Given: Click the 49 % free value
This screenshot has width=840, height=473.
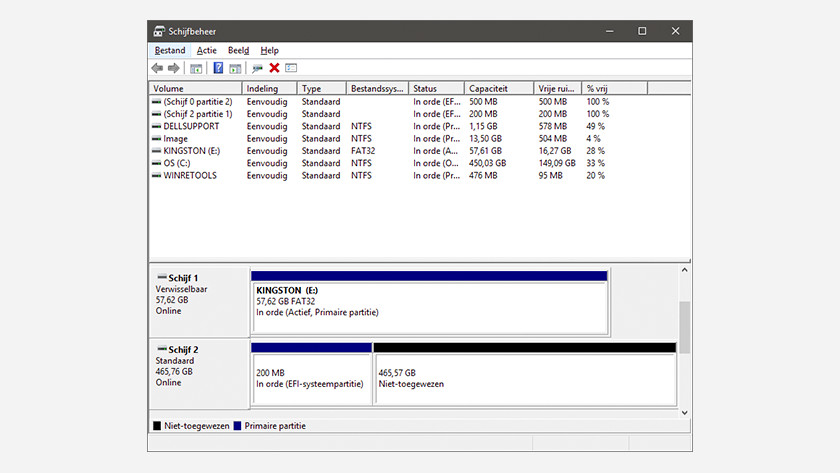Looking at the screenshot, I should point(596,126).
